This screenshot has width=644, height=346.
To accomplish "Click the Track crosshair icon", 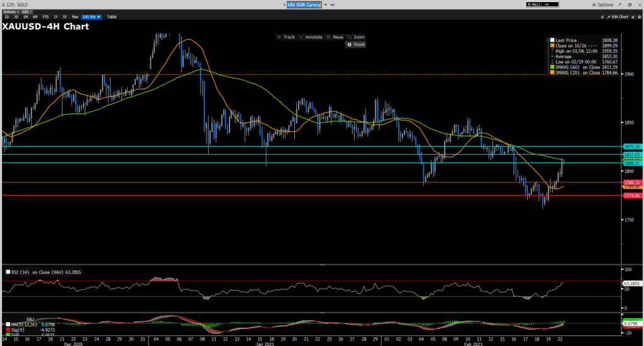I will (x=279, y=37).
